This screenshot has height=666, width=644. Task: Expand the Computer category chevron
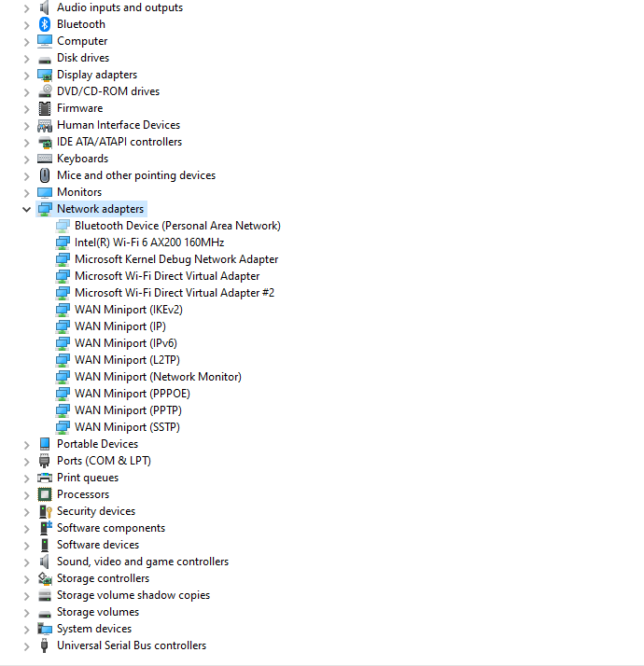(26, 42)
